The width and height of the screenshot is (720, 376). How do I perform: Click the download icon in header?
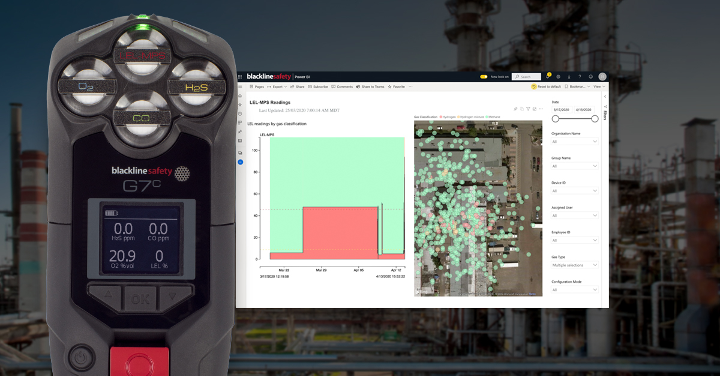569,77
